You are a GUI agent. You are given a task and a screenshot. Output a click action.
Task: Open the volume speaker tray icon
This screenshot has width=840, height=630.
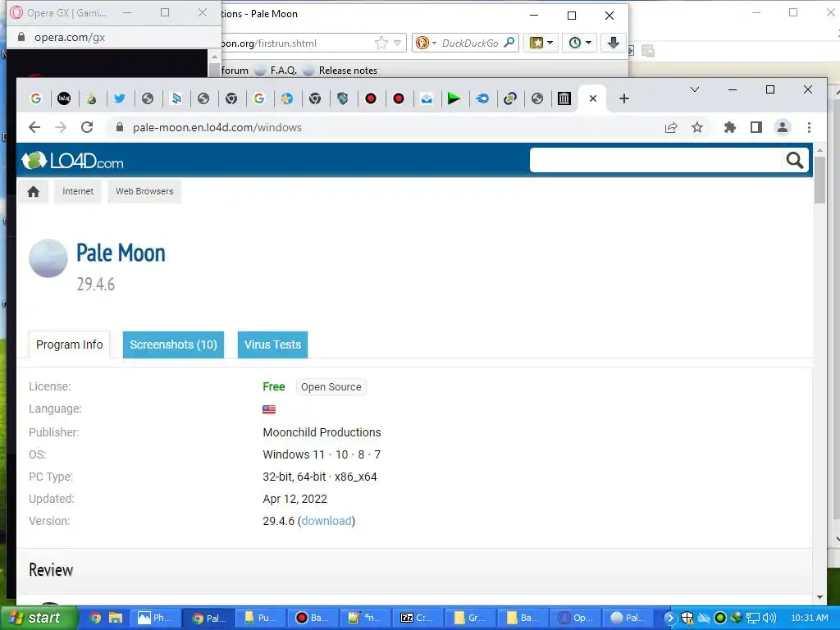[769, 619]
